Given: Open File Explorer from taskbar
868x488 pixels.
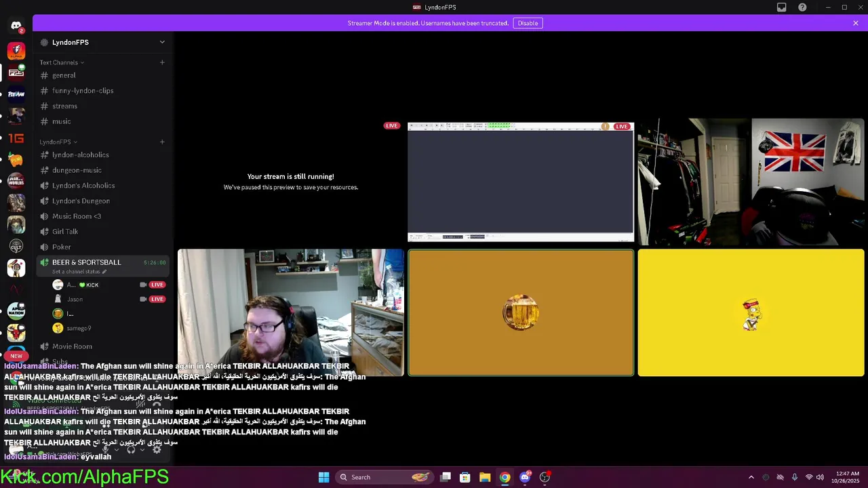Looking at the screenshot, I should [x=485, y=477].
